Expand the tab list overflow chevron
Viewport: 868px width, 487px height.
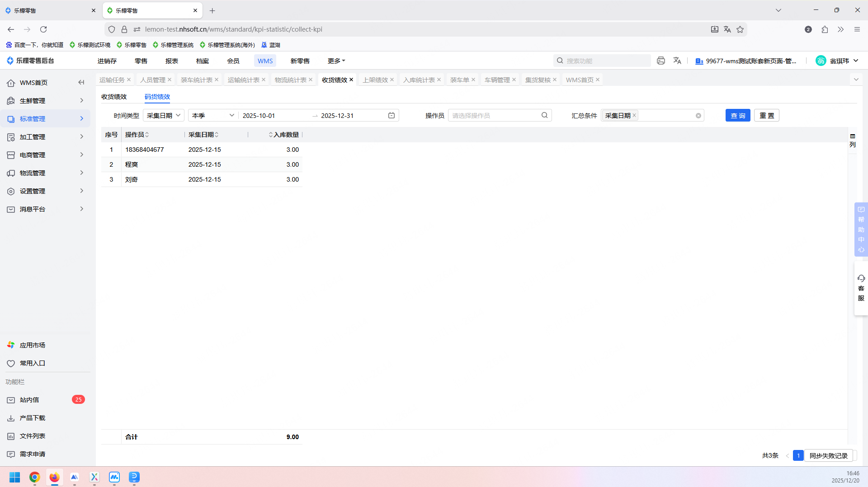pyautogui.click(x=856, y=80)
